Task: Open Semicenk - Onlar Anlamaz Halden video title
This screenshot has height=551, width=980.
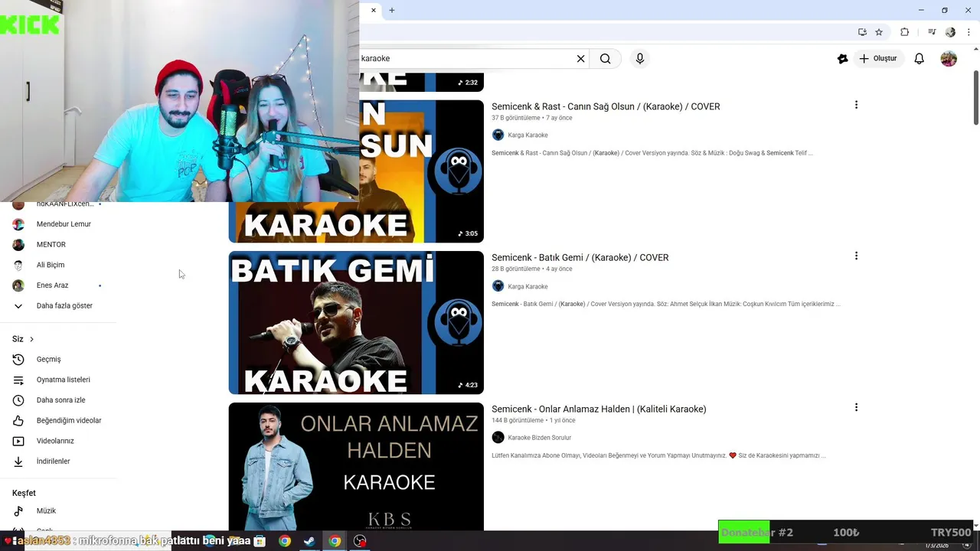Action: [599, 409]
